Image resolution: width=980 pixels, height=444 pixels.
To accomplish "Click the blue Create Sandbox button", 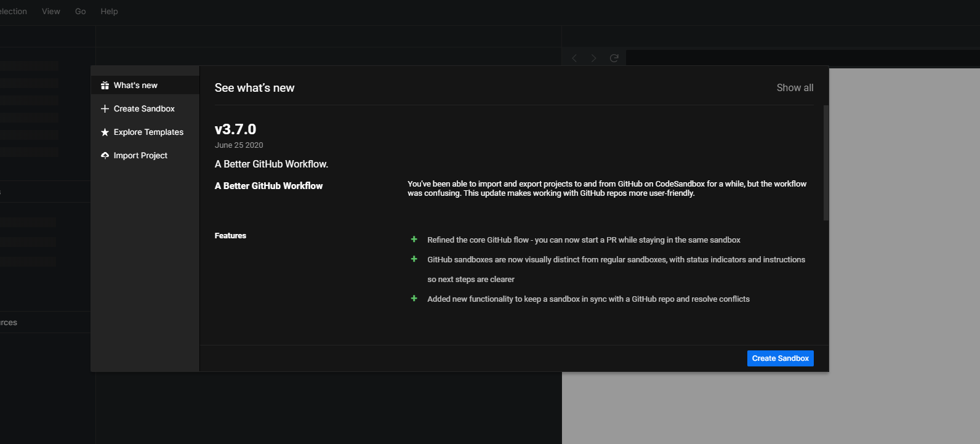I will point(780,358).
